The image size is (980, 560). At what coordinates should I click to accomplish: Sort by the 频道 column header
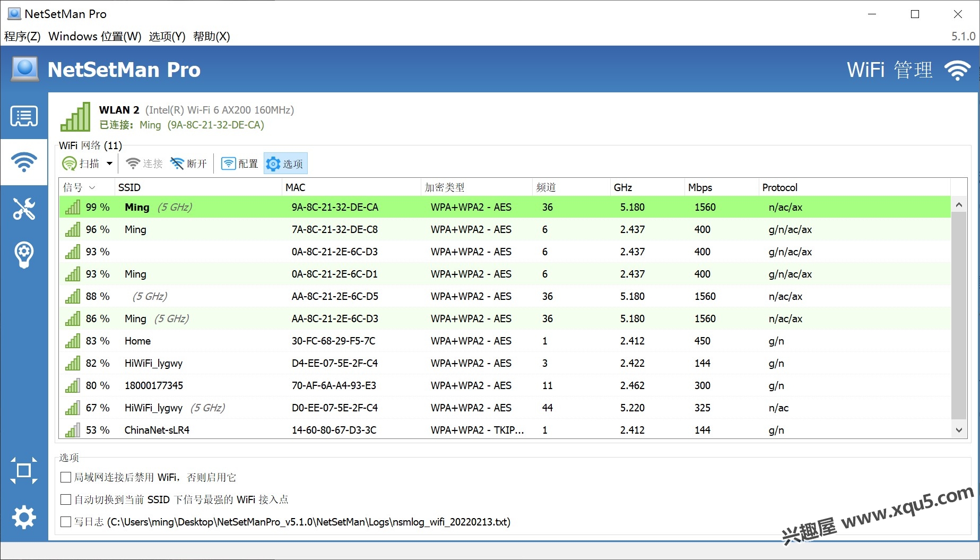571,187
